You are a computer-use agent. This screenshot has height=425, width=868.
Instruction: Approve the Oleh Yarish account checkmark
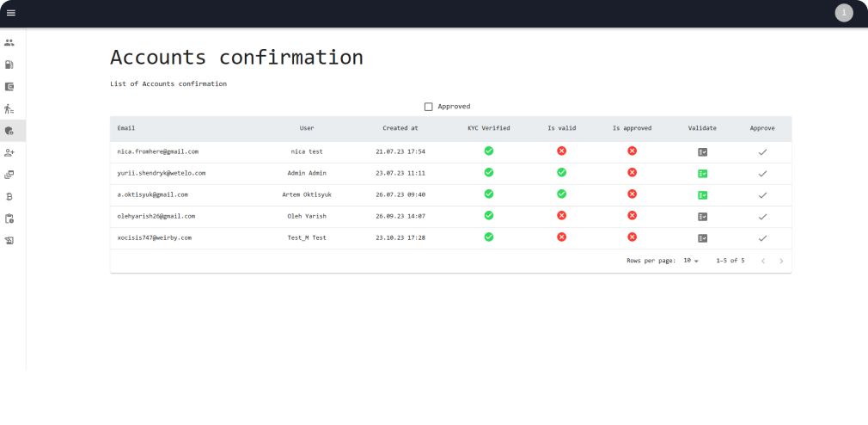(762, 217)
